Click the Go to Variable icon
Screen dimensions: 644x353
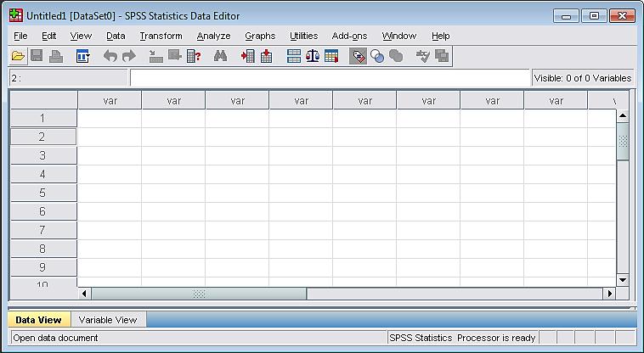175,56
